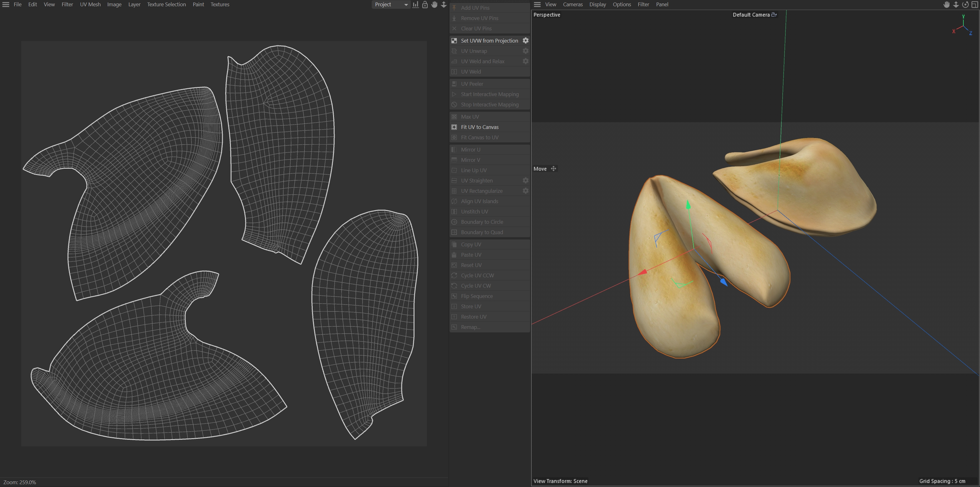
Task: Click the UV editor pan hand icon
Action: click(x=435, y=5)
